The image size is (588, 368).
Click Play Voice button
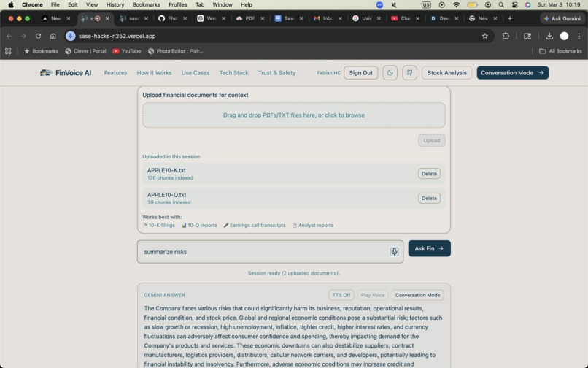pyautogui.click(x=372, y=295)
